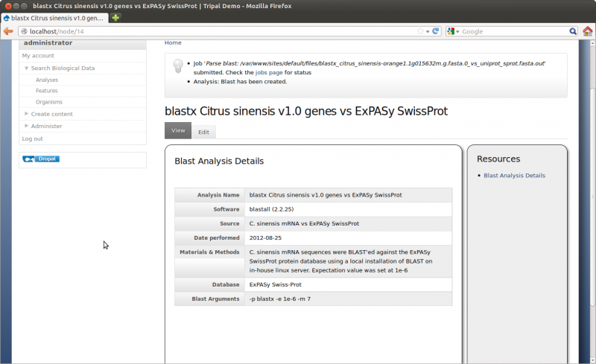
Task: Open Blast Analysis Details resource link
Action: pyautogui.click(x=514, y=175)
